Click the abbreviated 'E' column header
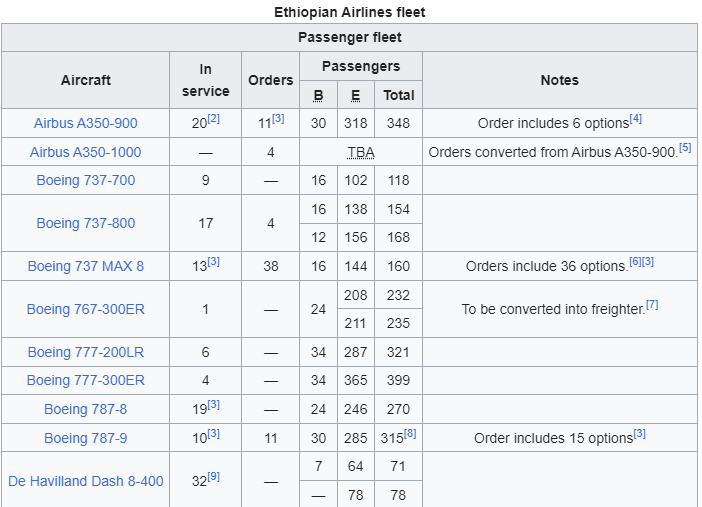Viewport: 702px width, 507px height. (355, 95)
